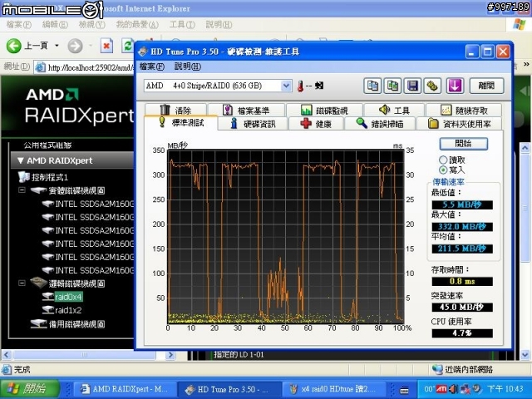Screen dimensions: 532x399
Task: Click the HD Tune title bar app icon
Action: 143,52
